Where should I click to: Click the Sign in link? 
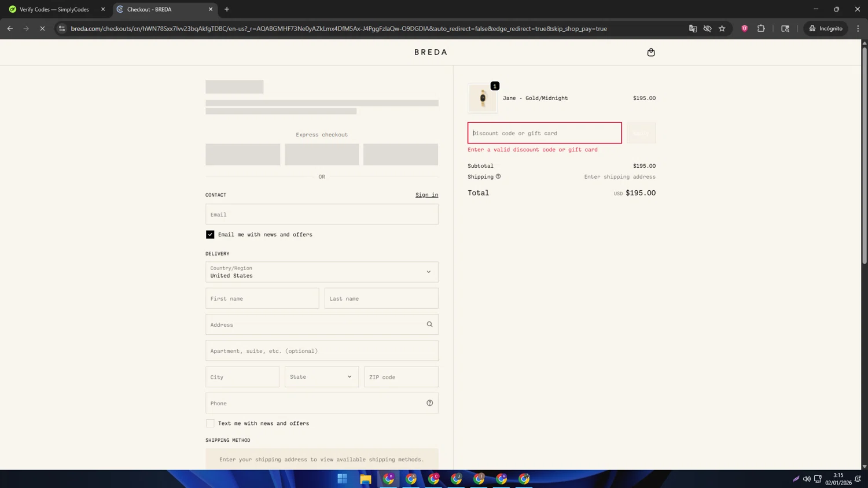[426, 195]
